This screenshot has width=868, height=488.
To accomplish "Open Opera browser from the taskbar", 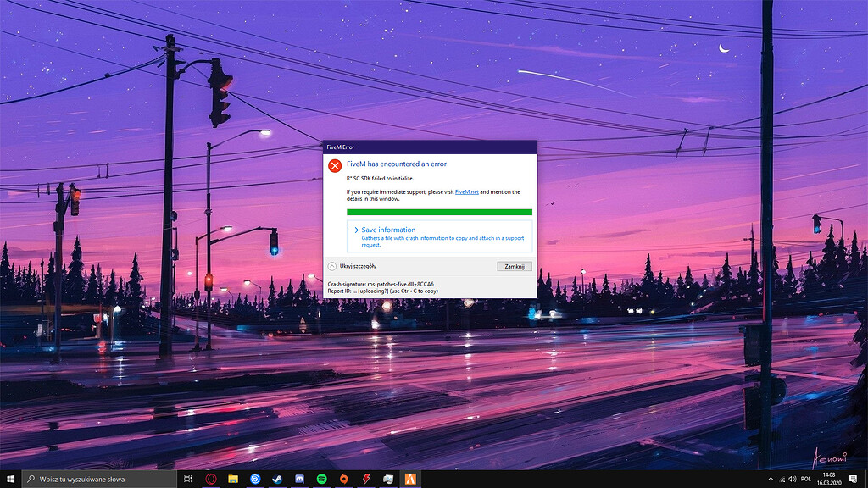I will click(x=210, y=477).
